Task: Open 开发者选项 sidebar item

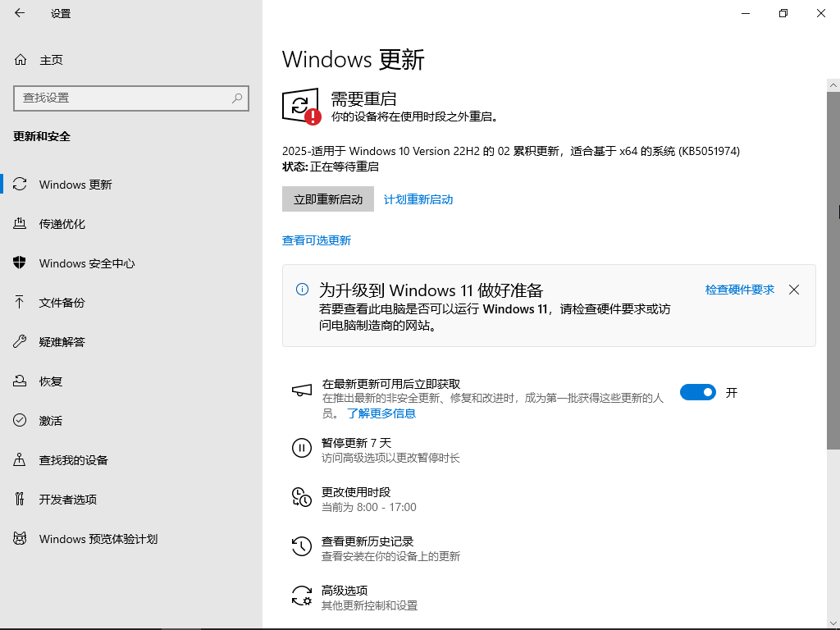Action: click(x=68, y=500)
